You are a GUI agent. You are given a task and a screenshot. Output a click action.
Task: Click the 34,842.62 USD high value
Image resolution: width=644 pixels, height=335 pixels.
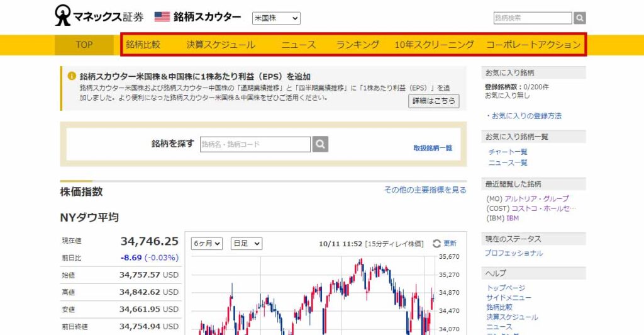[149, 292]
